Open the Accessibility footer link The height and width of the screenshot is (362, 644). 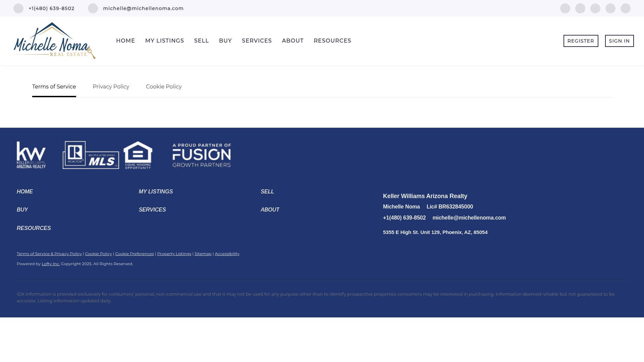click(x=227, y=254)
